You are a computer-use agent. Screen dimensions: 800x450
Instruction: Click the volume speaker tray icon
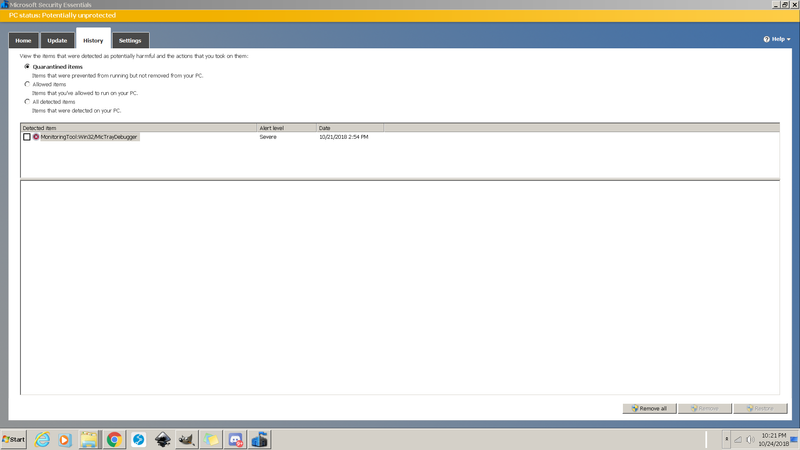coord(751,439)
